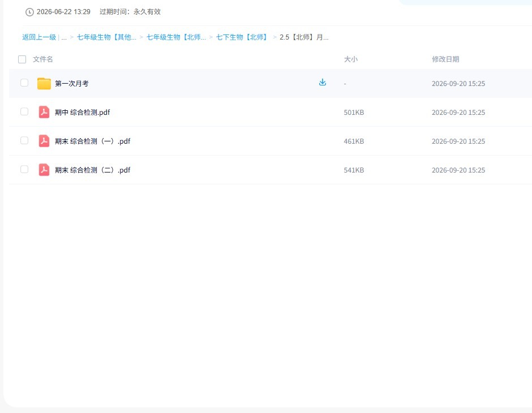Mark the checkbox for 期末 综合检测（二）.pdf
The height and width of the screenshot is (413, 532).
(x=24, y=169)
